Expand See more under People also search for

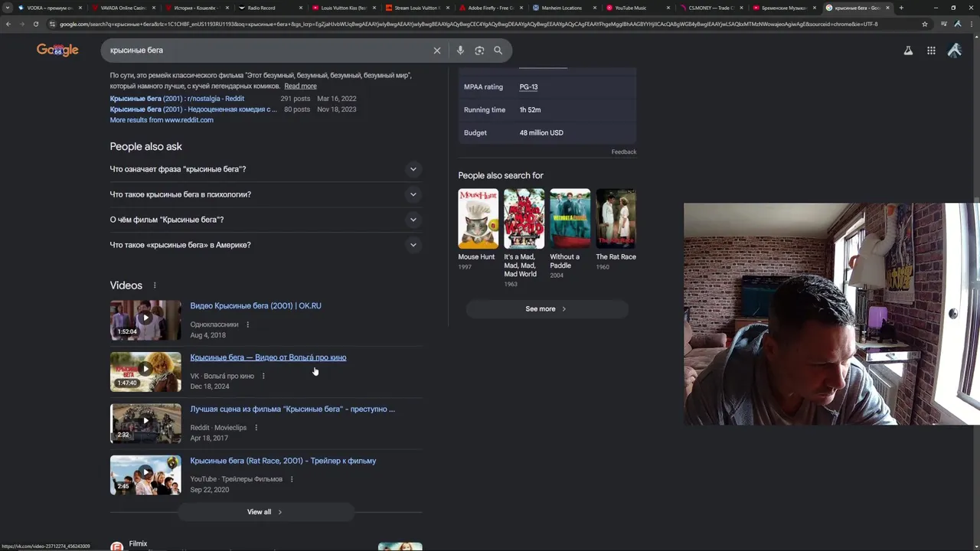tap(547, 308)
